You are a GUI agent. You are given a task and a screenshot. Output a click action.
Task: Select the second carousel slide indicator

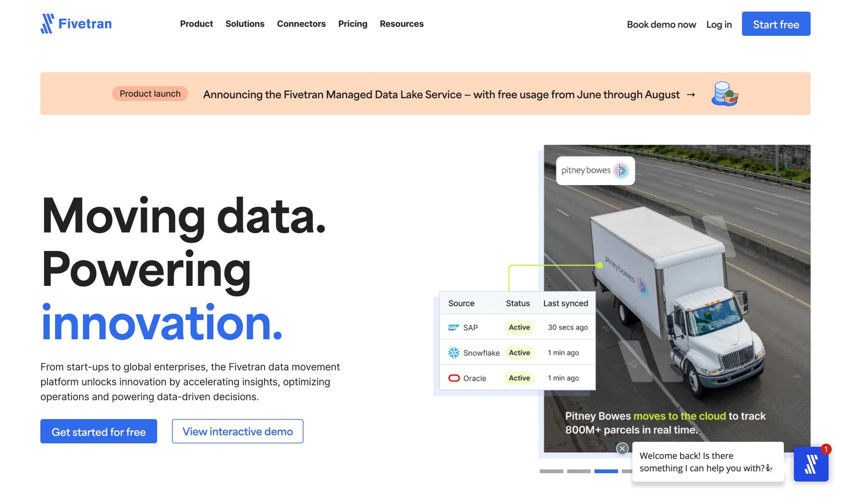(x=579, y=471)
